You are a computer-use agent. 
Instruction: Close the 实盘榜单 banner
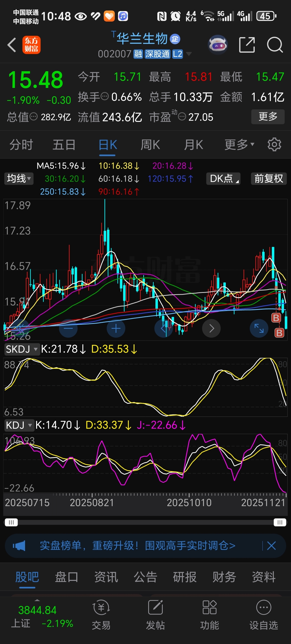[x=271, y=546]
